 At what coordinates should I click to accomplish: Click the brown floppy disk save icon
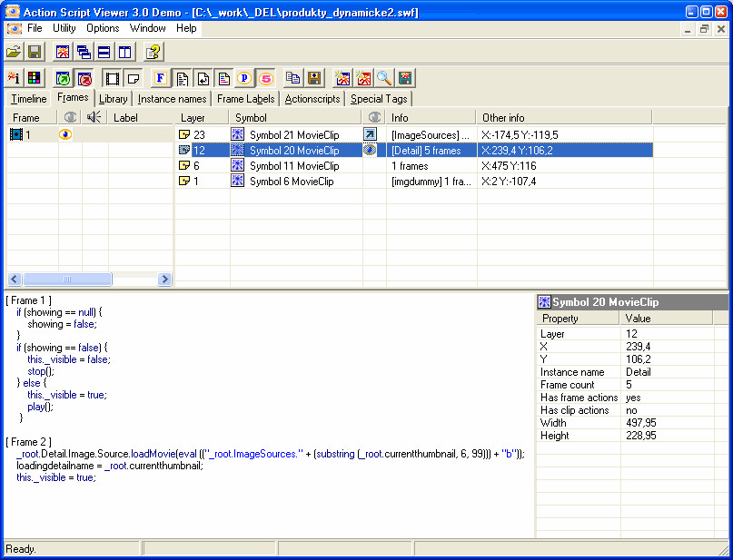tap(314, 78)
